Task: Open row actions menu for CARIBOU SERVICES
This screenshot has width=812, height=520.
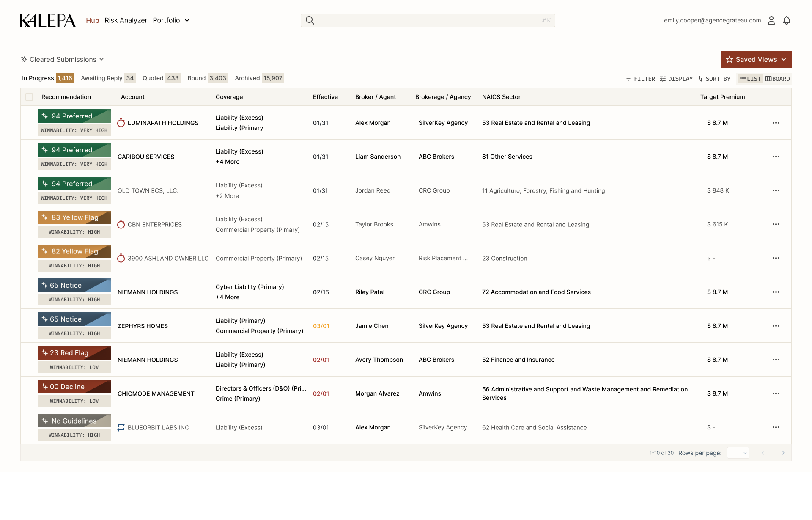Action: 776,157
